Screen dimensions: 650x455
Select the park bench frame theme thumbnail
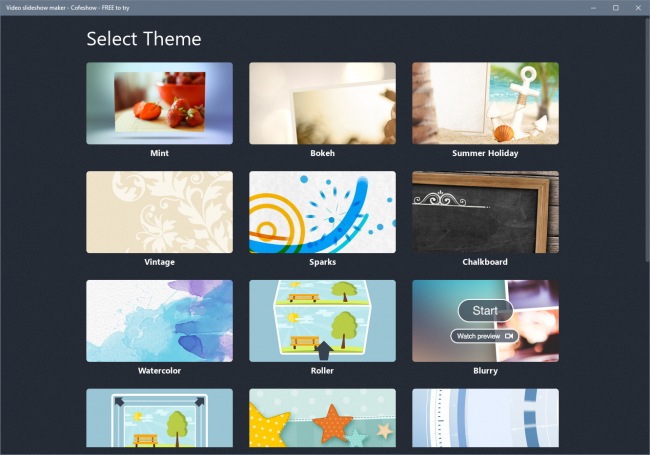(160, 418)
